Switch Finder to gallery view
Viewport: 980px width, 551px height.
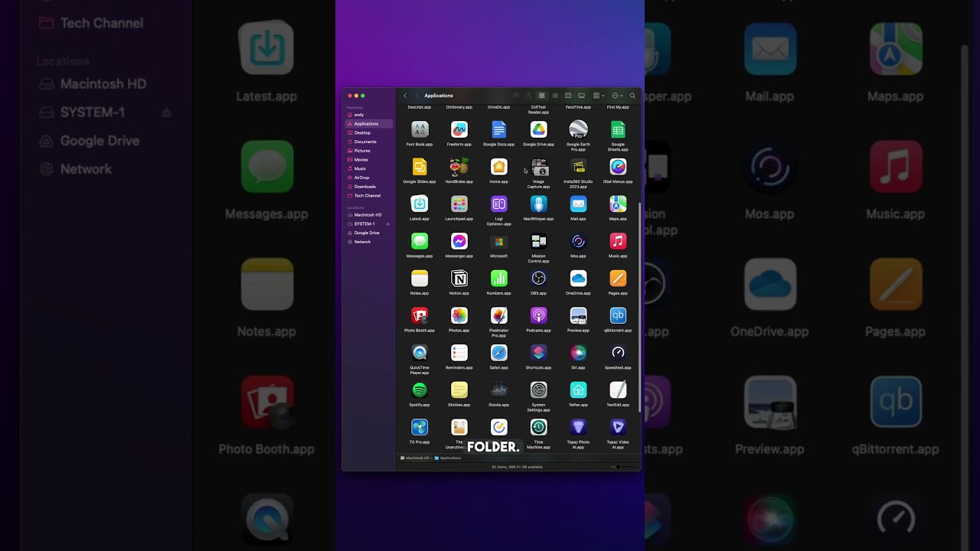point(581,96)
